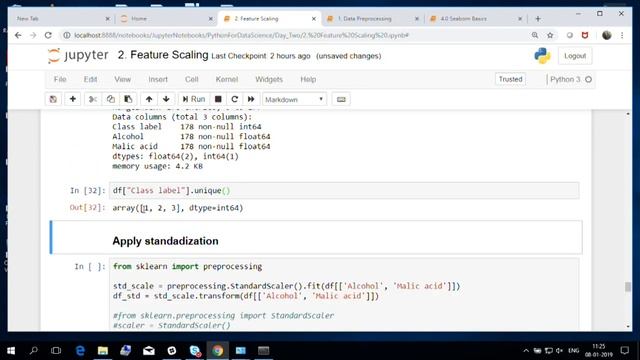Screen dimensions: 640x360
Task: Reload the current page
Action: click(48, 36)
